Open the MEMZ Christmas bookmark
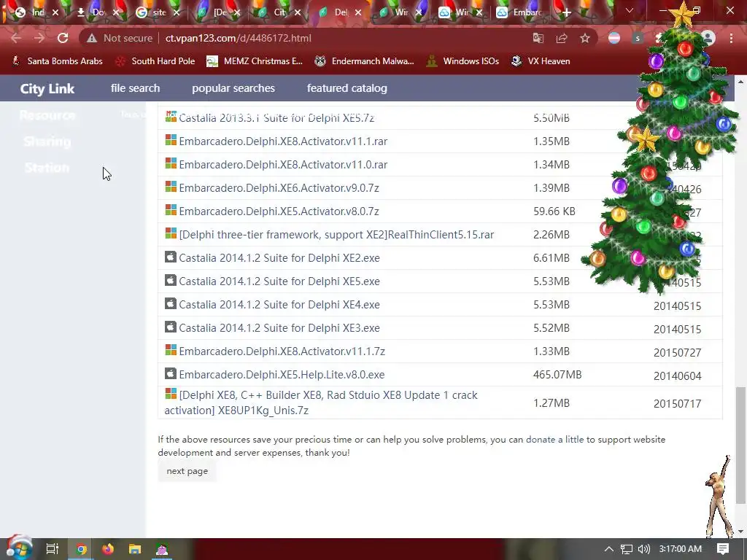 [255, 61]
